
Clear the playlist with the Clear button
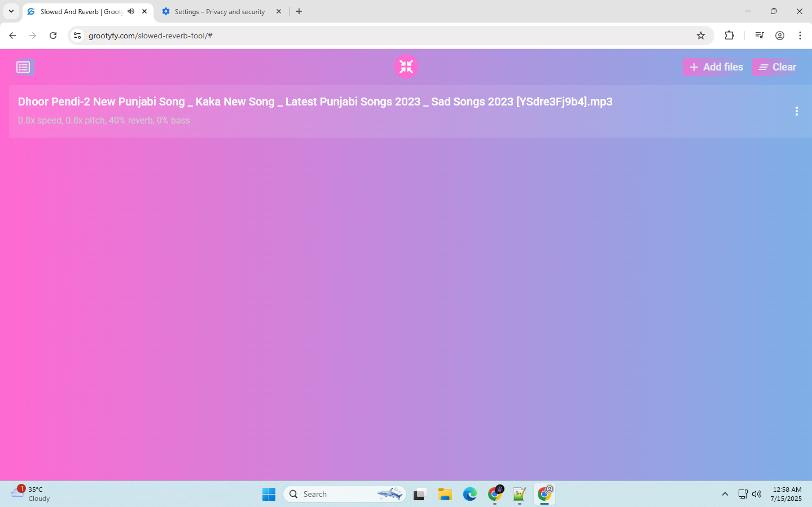pos(777,67)
